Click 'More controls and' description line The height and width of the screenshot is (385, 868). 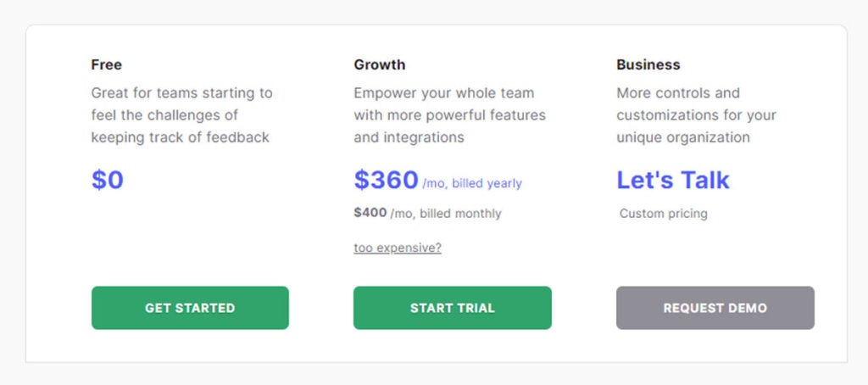678,92
